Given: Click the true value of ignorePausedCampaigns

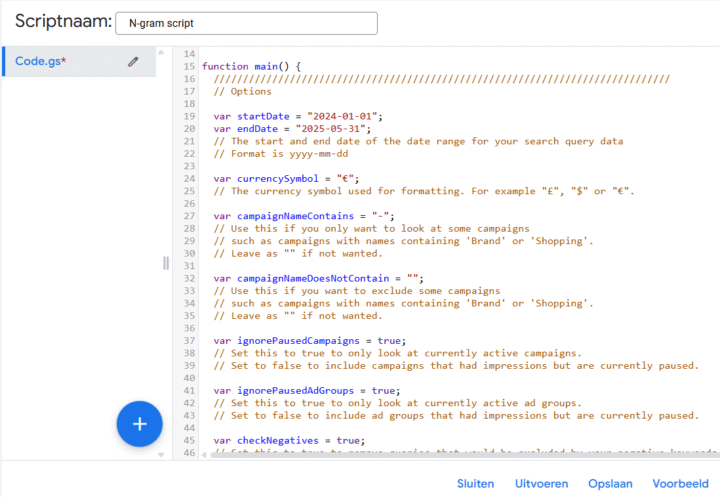Looking at the screenshot, I should pyautogui.click(x=389, y=341).
